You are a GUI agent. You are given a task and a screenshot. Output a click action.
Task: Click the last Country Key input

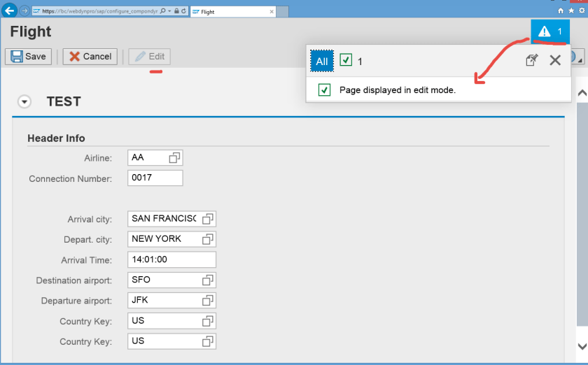[x=171, y=341]
